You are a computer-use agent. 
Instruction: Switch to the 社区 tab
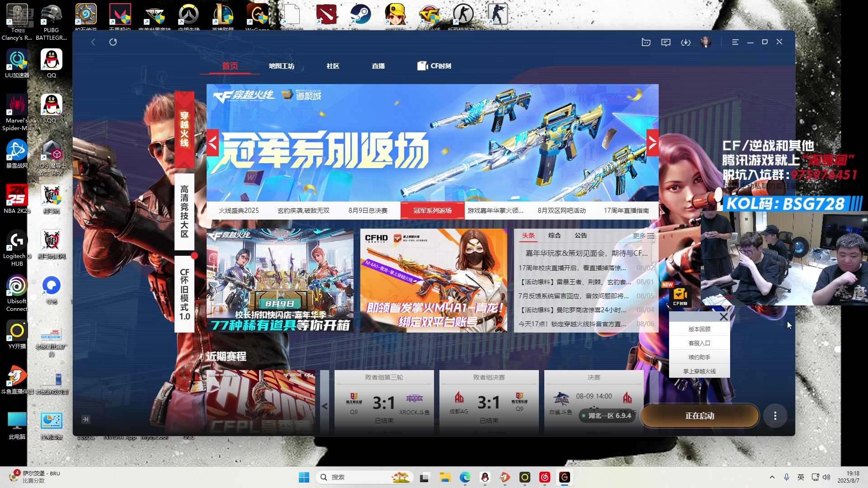pyautogui.click(x=333, y=66)
